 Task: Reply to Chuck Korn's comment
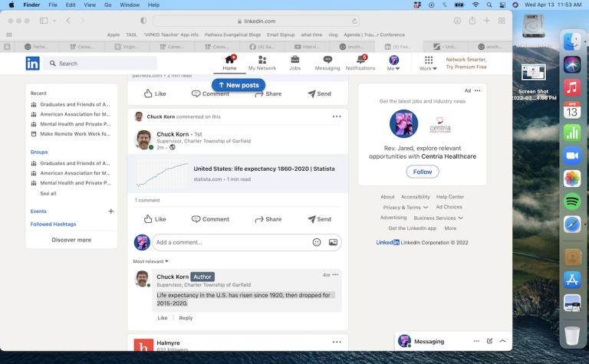(x=186, y=318)
